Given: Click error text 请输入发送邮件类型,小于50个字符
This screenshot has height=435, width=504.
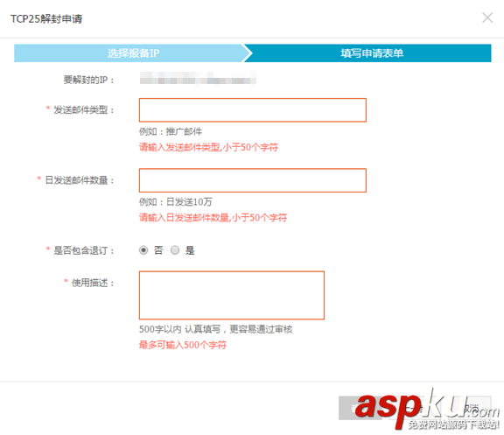Looking at the screenshot, I should (208, 147).
